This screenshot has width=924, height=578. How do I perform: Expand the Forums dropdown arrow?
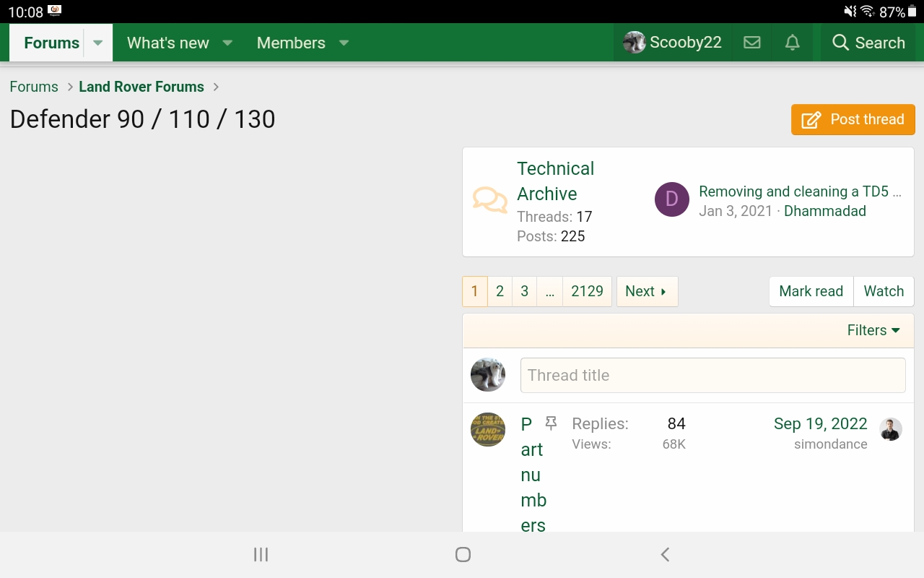click(x=98, y=43)
